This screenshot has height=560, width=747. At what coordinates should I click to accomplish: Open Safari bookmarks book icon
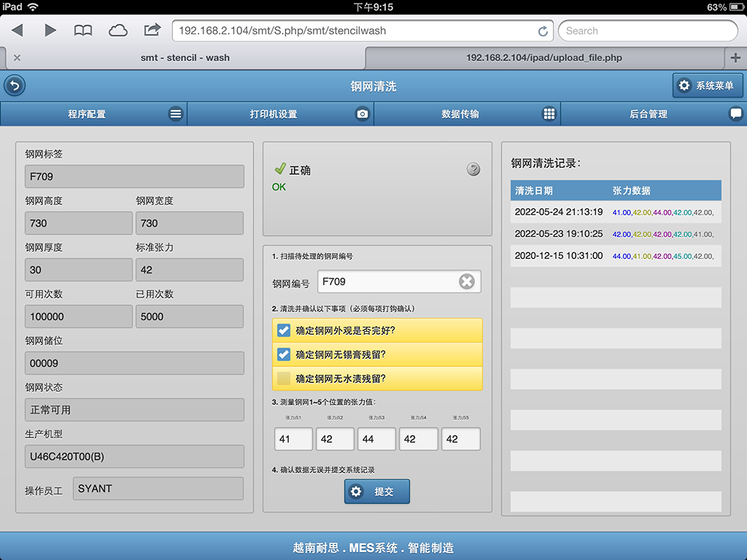pos(83,31)
